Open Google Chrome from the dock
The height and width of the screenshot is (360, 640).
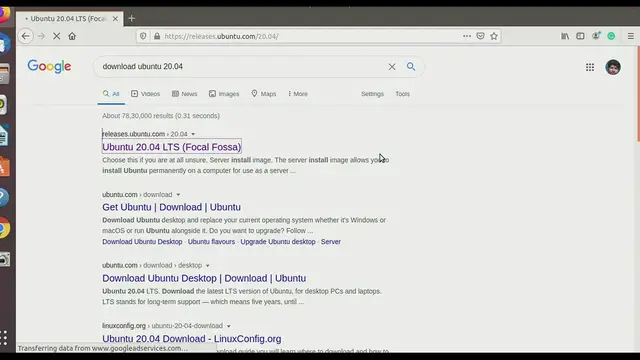click(4, 228)
